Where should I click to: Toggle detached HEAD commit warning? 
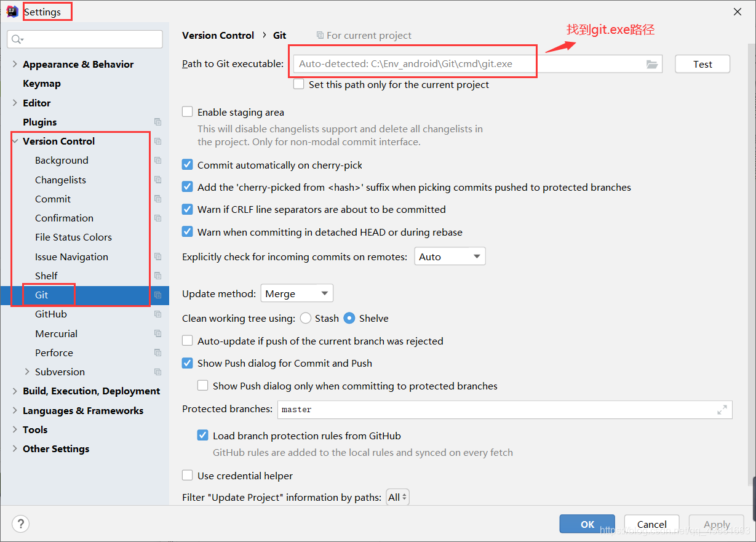coord(188,232)
